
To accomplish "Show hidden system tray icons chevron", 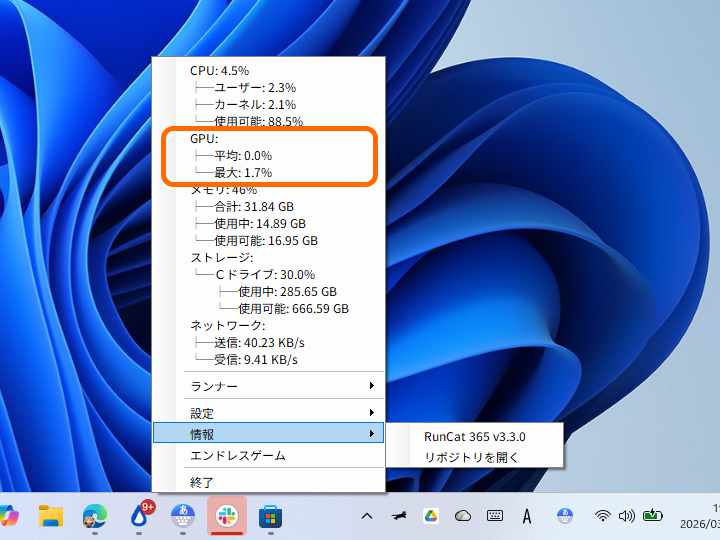I will (366, 516).
